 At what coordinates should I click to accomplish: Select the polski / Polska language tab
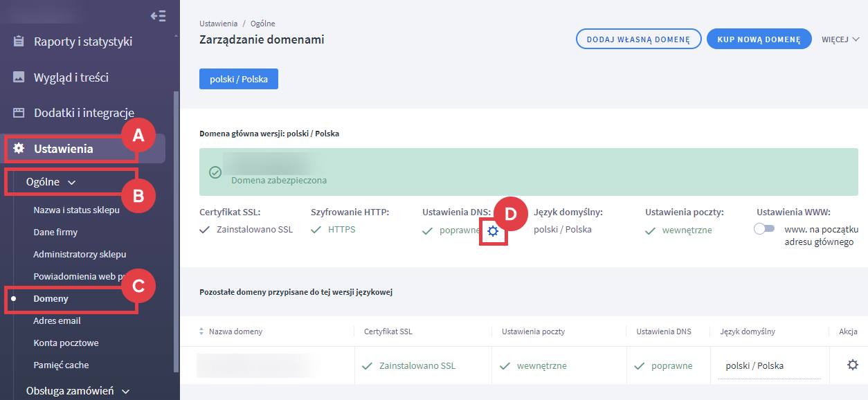pos(238,79)
